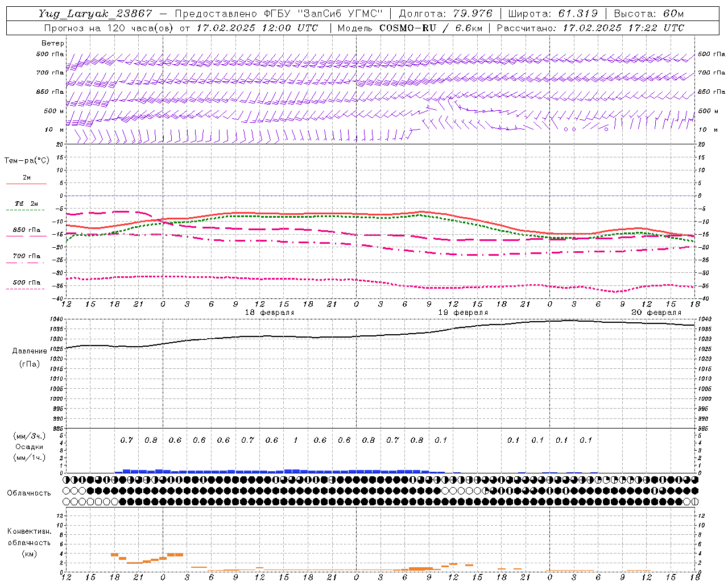Select the 500 гПа temperature legend entry
Image resolution: width=728 pixels, height=582 pixels.
click(26, 284)
